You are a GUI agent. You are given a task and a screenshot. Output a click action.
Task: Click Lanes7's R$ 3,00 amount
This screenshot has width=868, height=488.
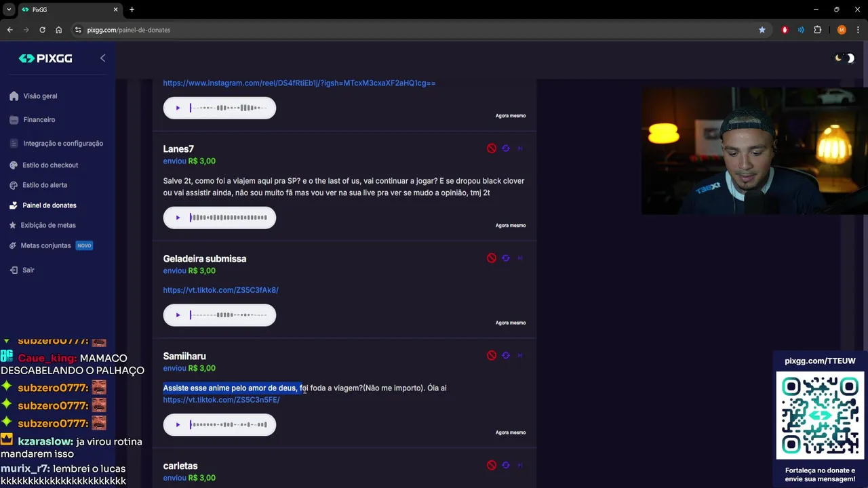(202, 161)
